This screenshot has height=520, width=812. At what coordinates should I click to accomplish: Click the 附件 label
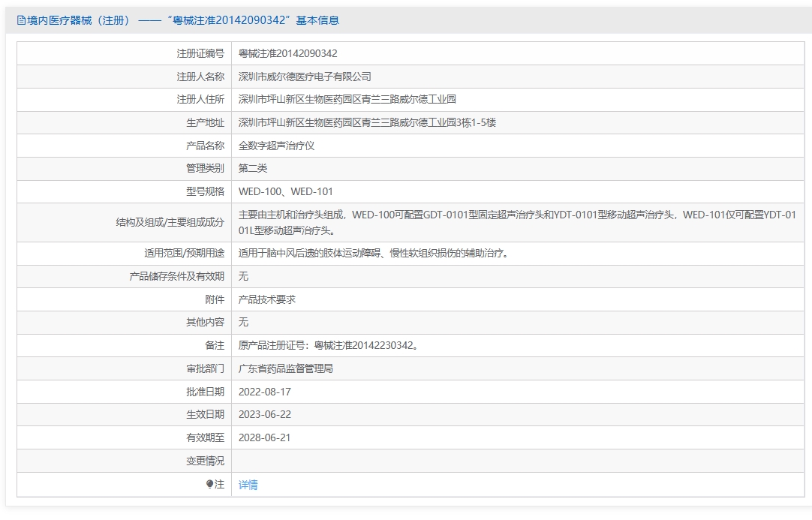click(x=215, y=299)
